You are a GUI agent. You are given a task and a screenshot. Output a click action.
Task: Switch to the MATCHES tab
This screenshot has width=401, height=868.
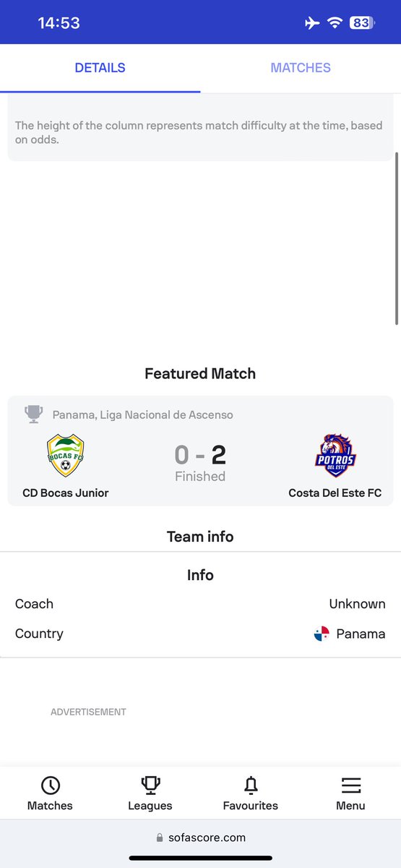[301, 68]
